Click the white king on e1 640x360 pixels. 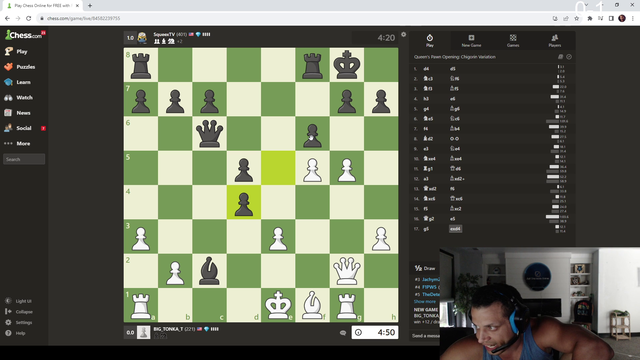278,305
